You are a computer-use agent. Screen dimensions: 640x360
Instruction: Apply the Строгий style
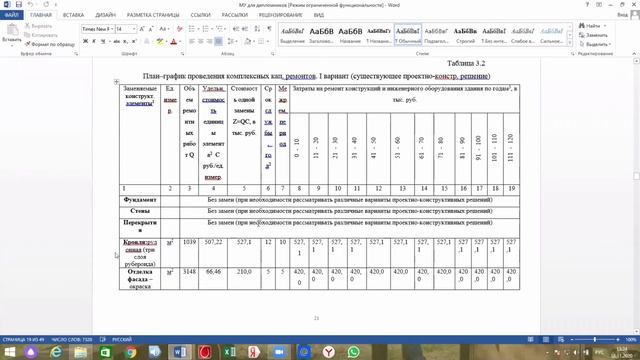(x=465, y=35)
